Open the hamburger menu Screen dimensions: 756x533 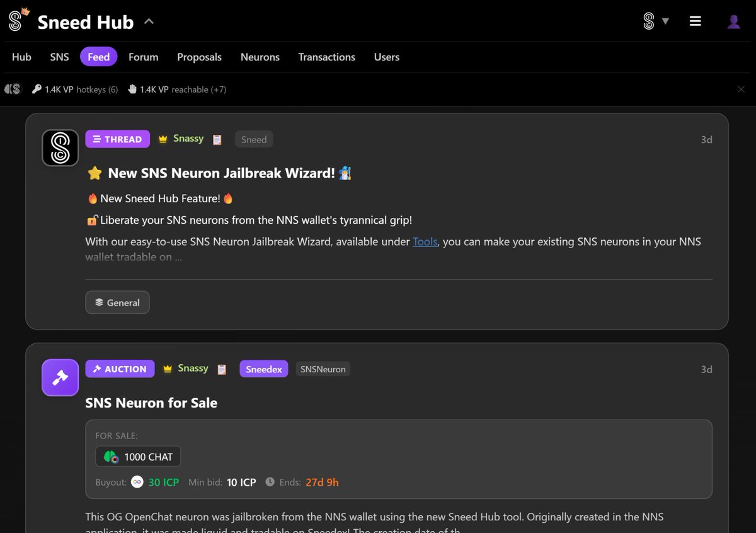click(x=696, y=21)
